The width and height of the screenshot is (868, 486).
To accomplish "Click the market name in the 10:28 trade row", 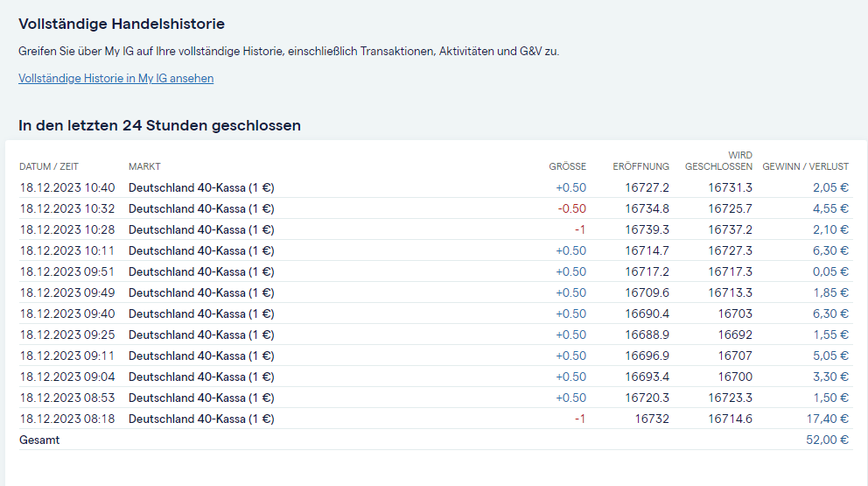I will pyautogui.click(x=200, y=229).
